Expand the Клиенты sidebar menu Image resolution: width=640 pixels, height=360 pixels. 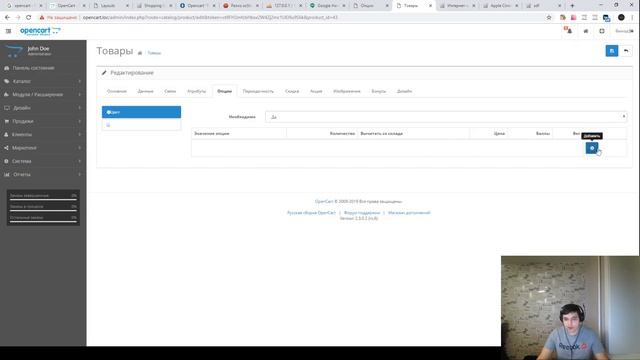[x=43, y=134]
